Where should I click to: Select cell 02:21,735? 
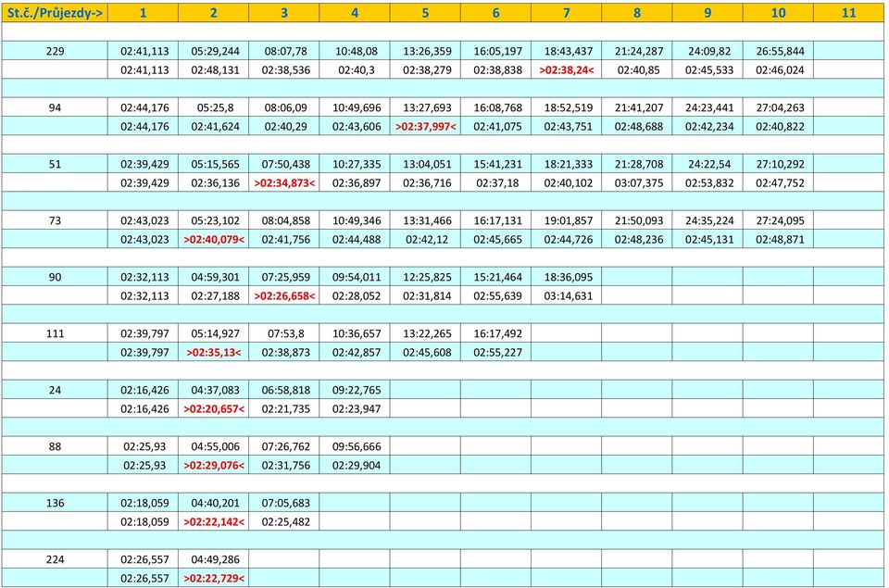tap(286, 408)
